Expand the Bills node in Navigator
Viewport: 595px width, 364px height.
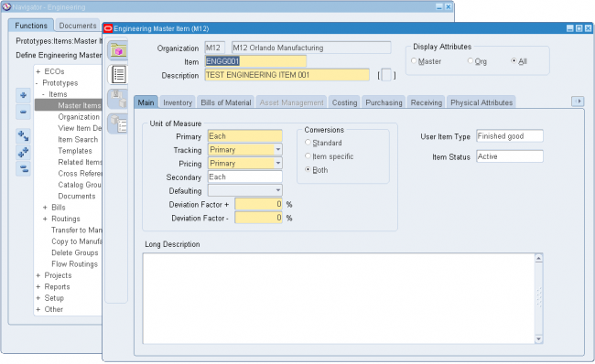[45, 208]
